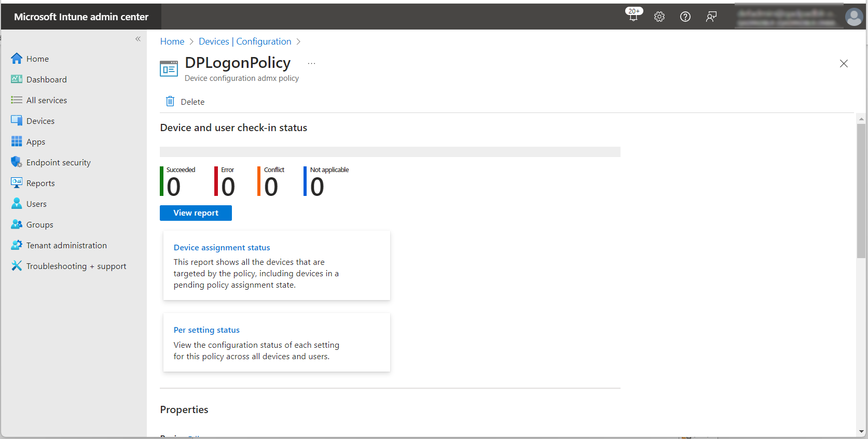
Task: Open Reports from the navigation menu
Action: point(40,183)
